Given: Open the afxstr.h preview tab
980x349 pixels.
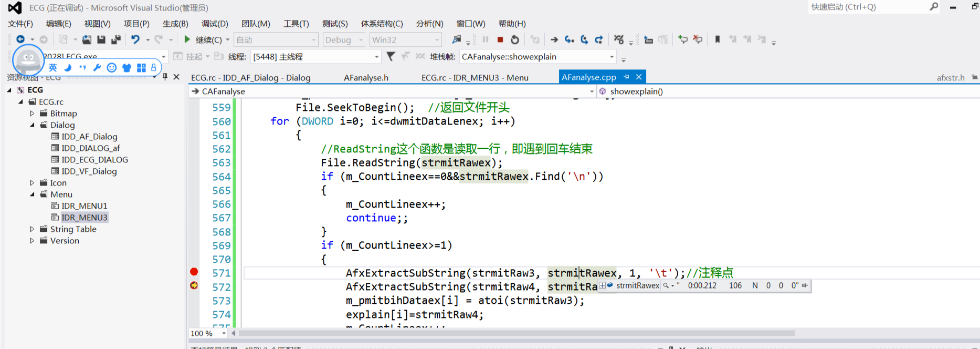Looking at the screenshot, I should pos(951,77).
